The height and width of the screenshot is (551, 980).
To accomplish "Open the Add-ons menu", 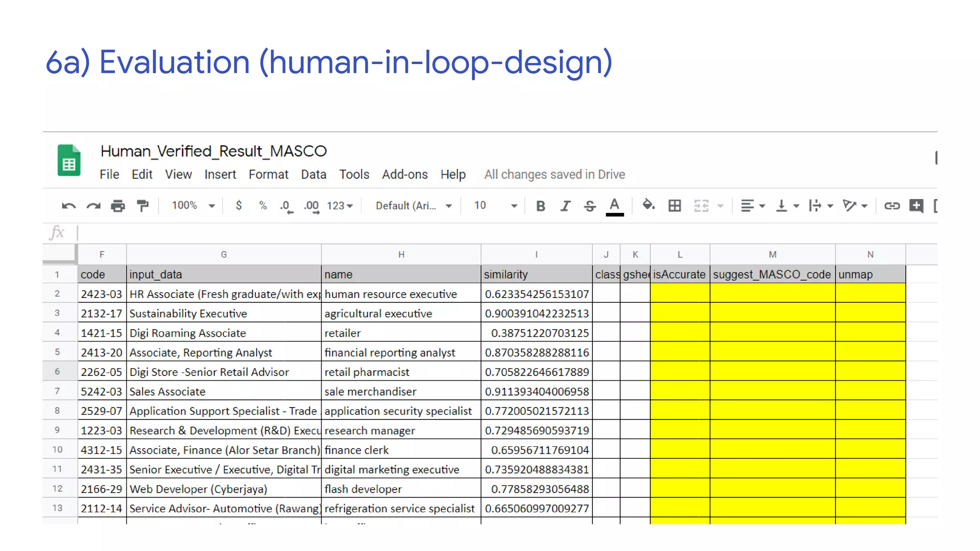I will (x=405, y=175).
